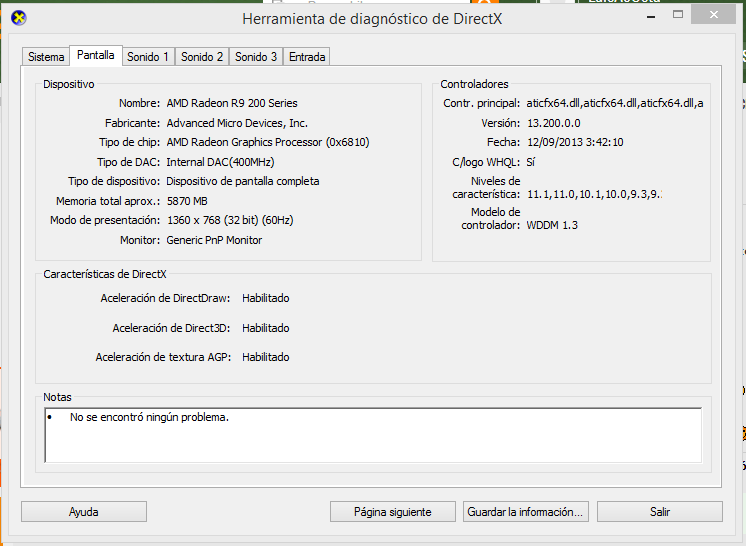Click the 'C/logo WHQL:' label
746x546 pixels.
pos(486,162)
